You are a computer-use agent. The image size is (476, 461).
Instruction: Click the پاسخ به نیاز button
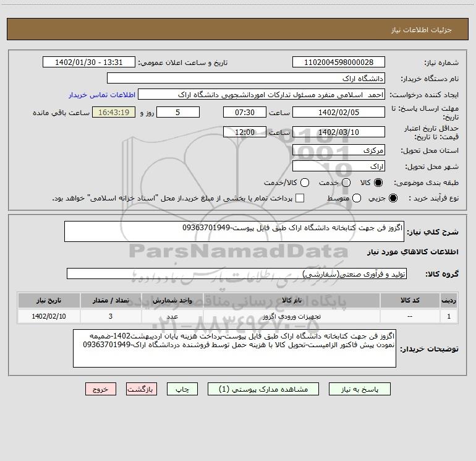(359, 389)
